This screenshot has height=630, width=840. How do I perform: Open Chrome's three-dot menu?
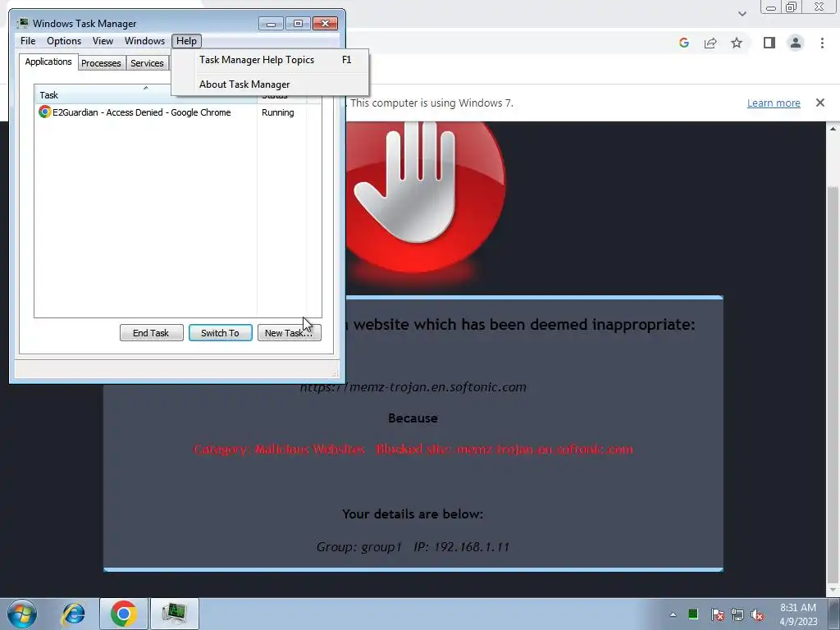click(822, 43)
